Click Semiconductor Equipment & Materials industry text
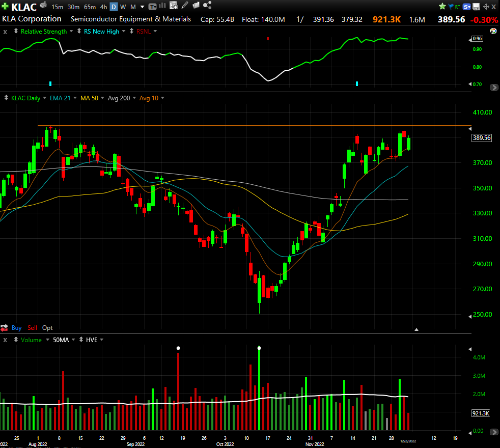The height and width of the screenshot is (448, 500). pyautogui.click(x=131, y=19)
